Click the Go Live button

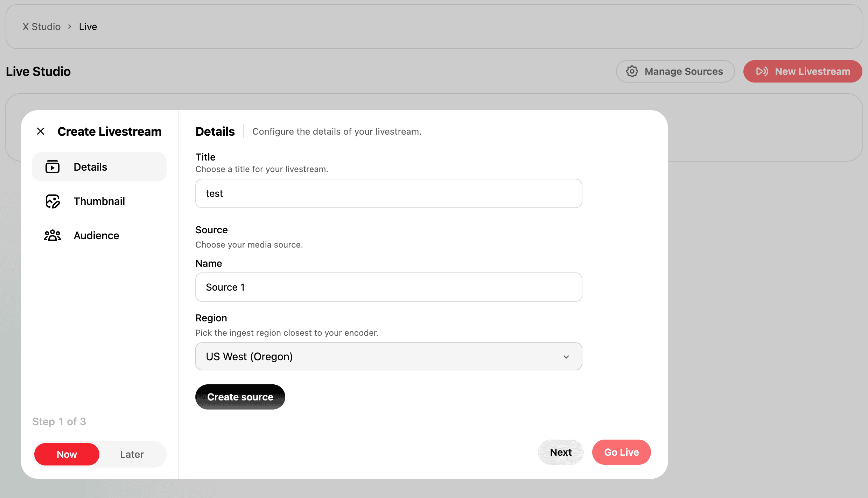click(x=622, y=452)
